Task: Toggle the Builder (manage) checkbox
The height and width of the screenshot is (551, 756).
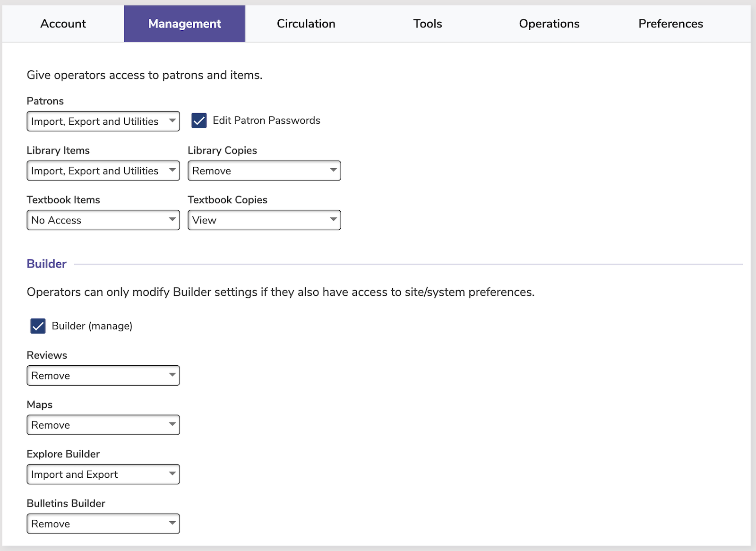Action: click(38, 326)
